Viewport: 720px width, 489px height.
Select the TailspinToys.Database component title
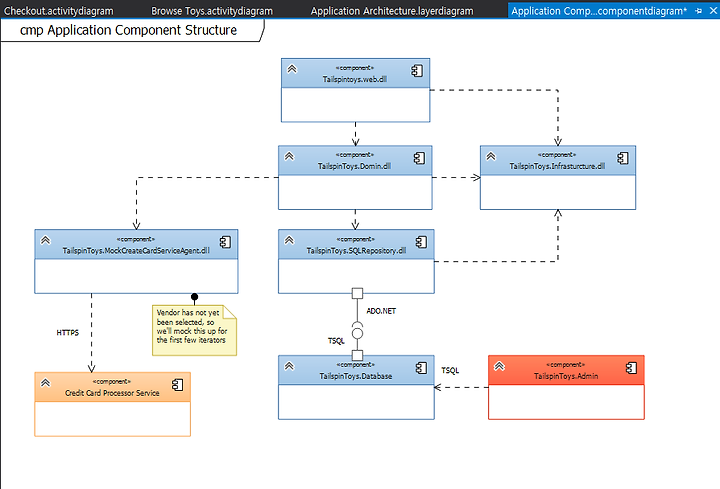[356, 377]
